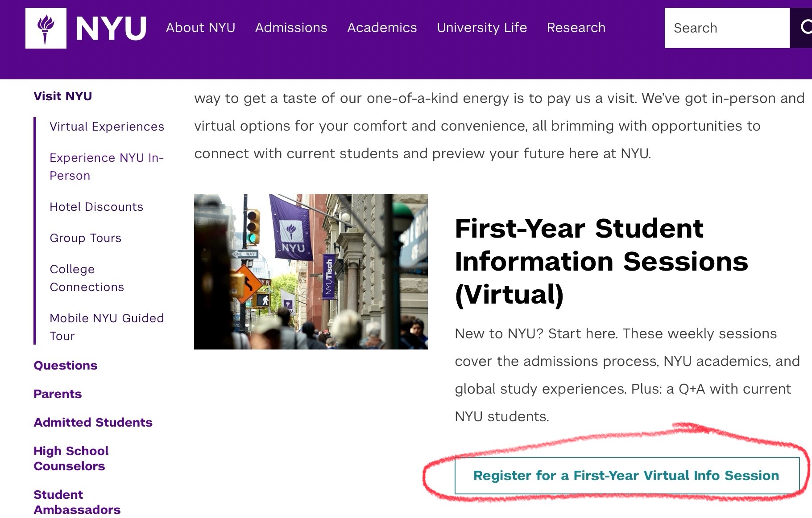
Task: Select University Life in navigation bar
Action: pyautogui.click(x=482, y=28)
